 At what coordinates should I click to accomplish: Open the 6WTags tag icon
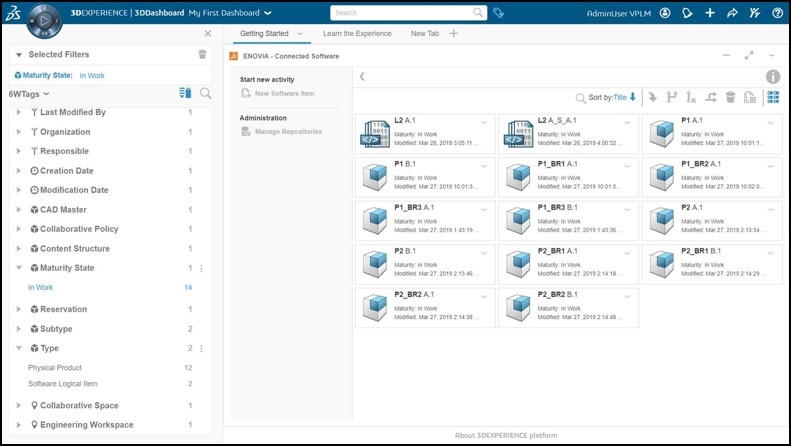(498, 13)
